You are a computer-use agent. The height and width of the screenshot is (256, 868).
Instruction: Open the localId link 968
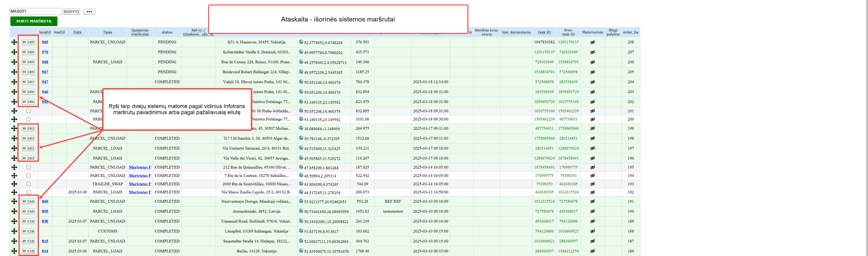(x=45, y=62)
